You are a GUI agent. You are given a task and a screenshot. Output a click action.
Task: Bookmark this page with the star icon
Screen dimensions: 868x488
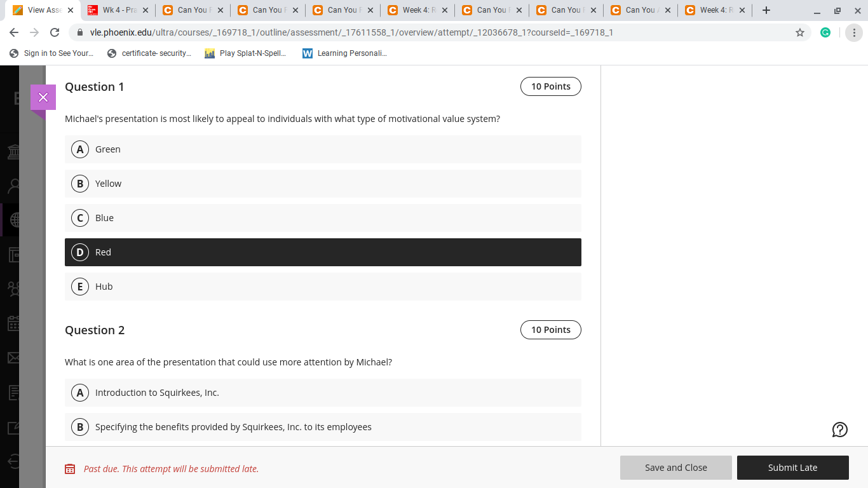point(800,32)
